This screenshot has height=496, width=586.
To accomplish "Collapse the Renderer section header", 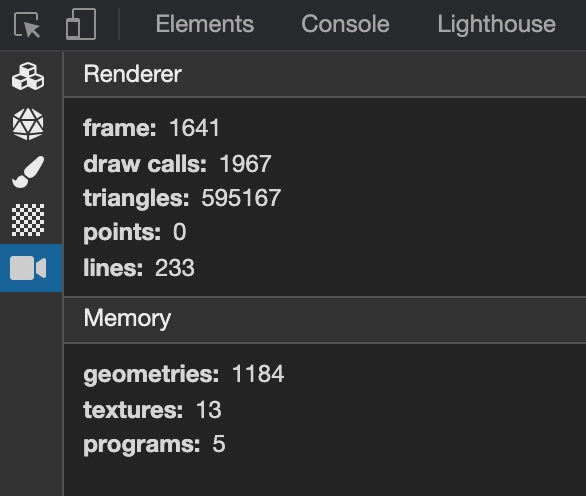I will tap(325, 74).
